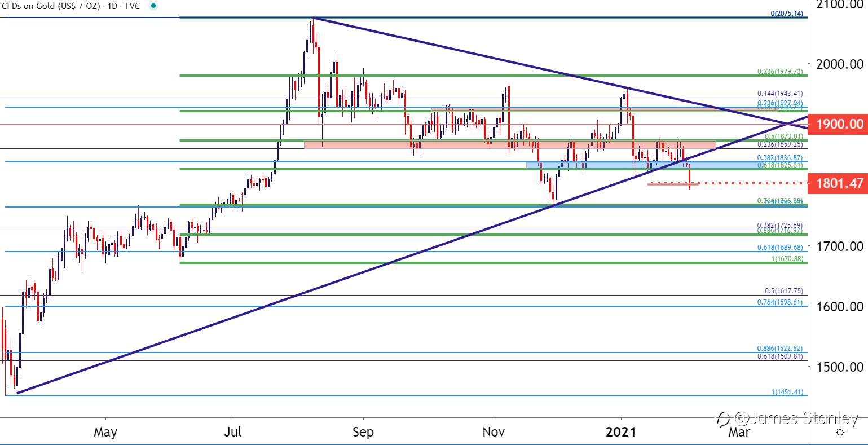Image resolution: width=868 pixels, height=445 pixels.
Task: Select the 1(1670.88) Fibonacci label
Action: click(787, 259)
